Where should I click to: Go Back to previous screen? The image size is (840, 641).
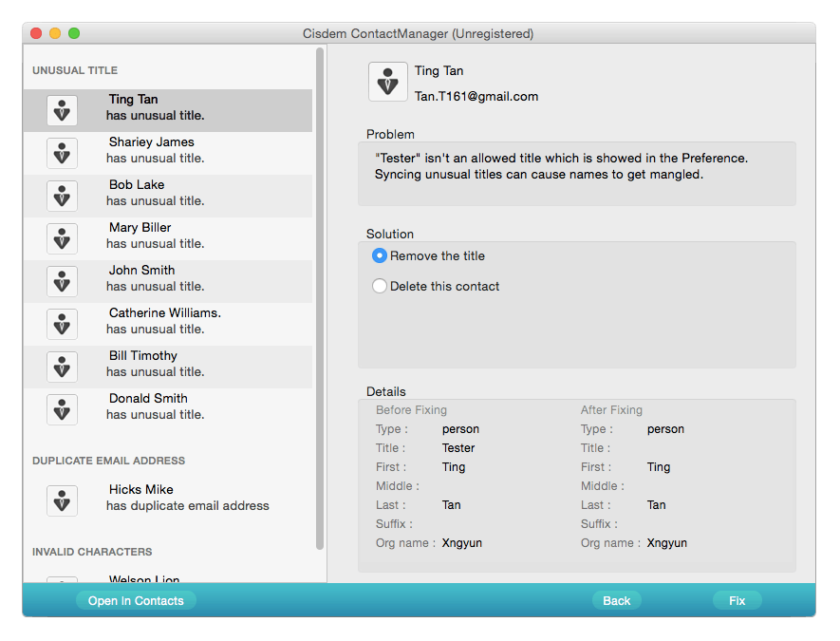point(617,601)
